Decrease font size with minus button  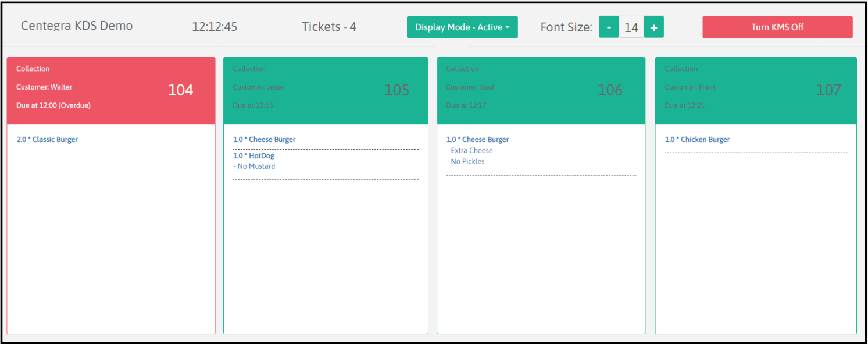pyautogui.click(x=609, y=27)
